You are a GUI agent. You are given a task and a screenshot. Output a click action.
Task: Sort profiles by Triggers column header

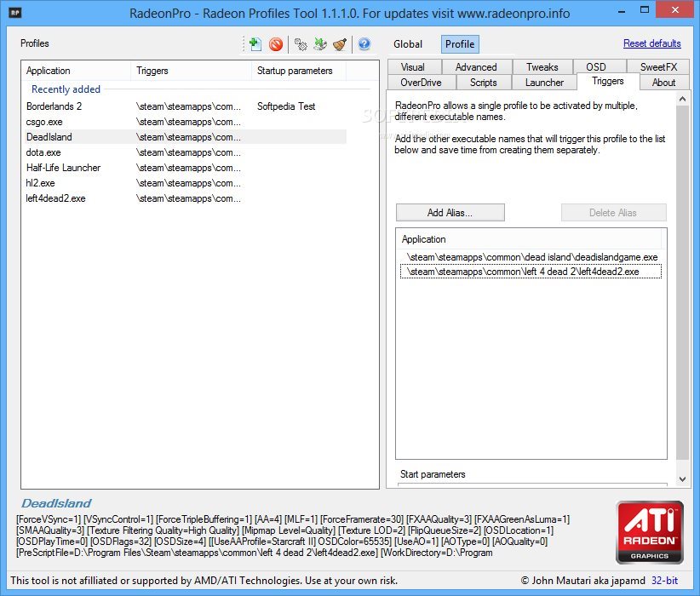tap(191, 71)
